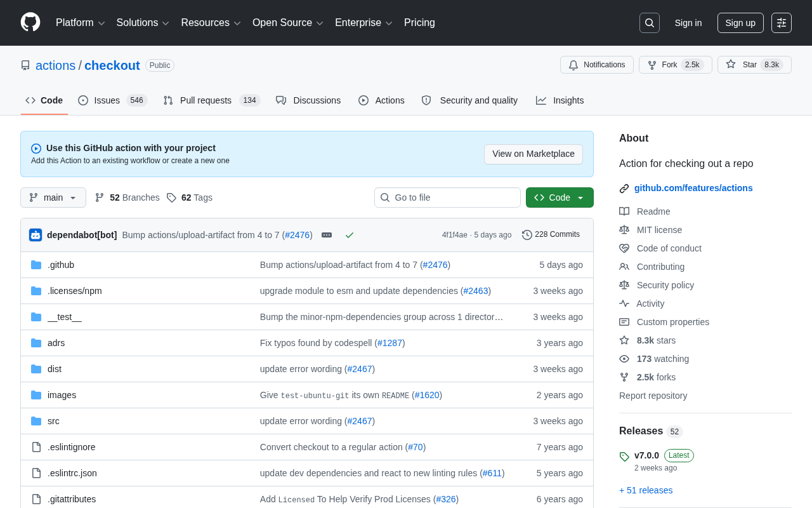Open the green Code dropdown button
The image size is (812, 508).
[x=560, y=197]
